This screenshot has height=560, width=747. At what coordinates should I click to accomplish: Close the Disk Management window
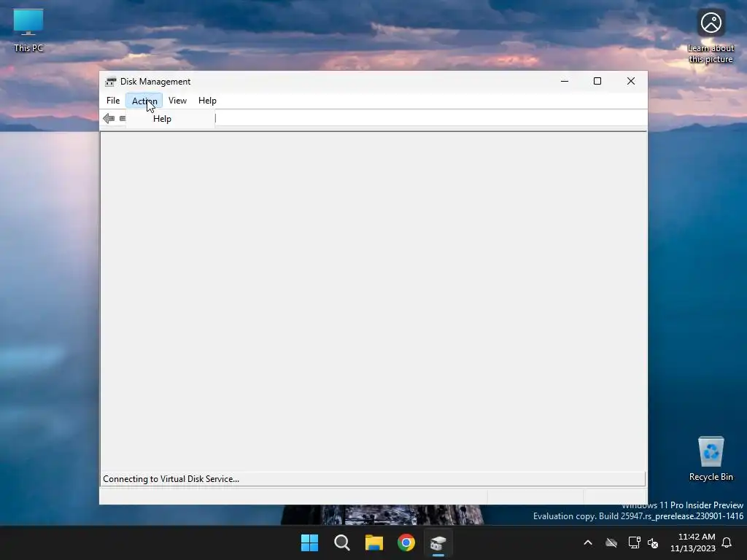click(x=631, y=81)
